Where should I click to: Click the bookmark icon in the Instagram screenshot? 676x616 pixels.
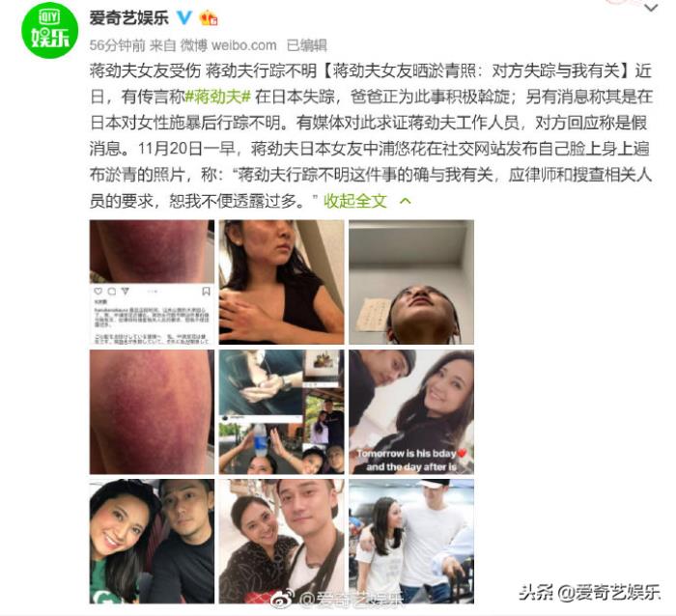206,292
